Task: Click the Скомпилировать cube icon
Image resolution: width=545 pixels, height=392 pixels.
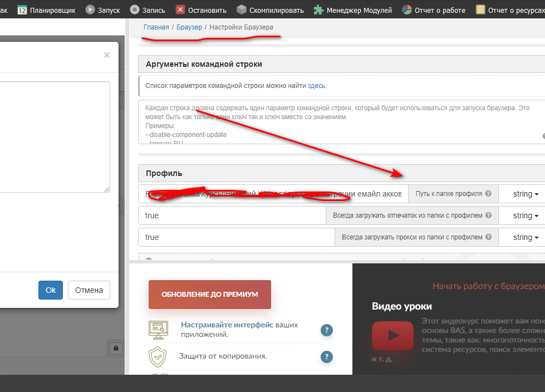Action: tap(241, 10)
